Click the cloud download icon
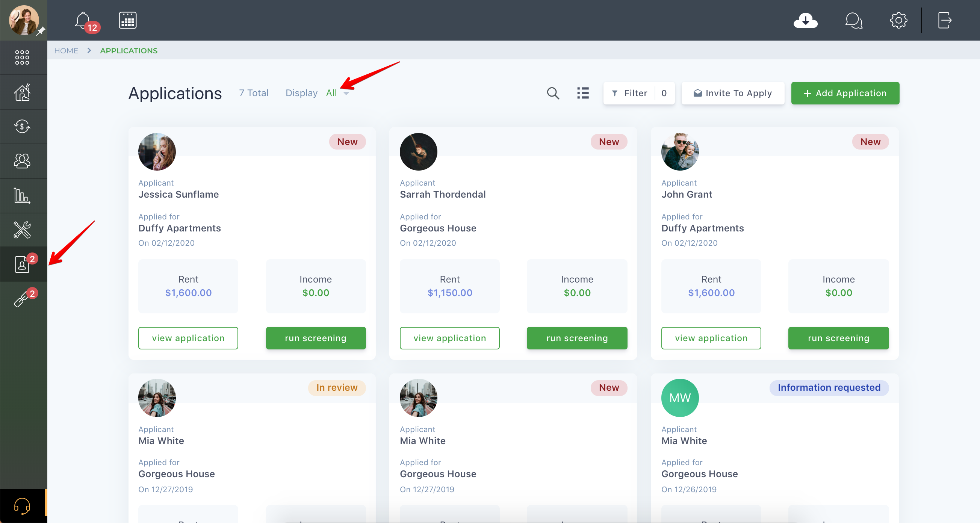Image resolution: width=980 pixels, height=523 pixels. 805,21
